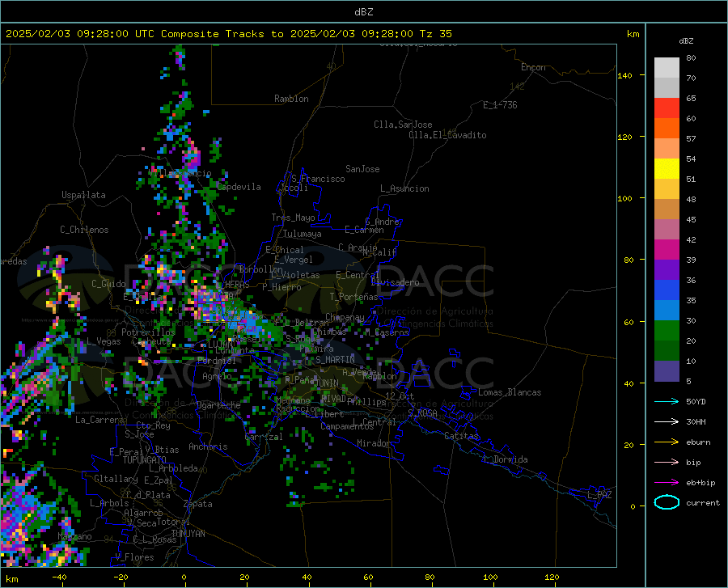Click the eburn legend label
Viewport: 728px width, 588px height.
[x=698, y=442]
